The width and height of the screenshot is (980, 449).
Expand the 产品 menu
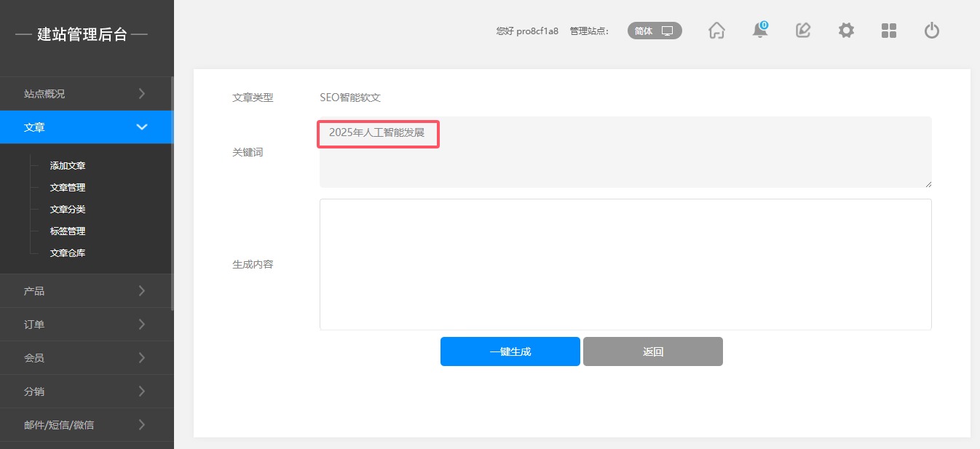tap(86, 291)
